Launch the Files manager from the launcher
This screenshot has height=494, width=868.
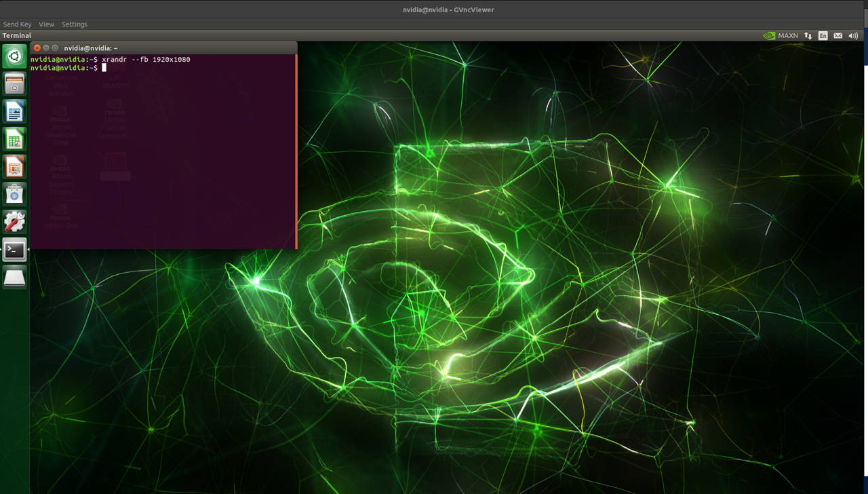pyautogui.click(x=14, y=83)
